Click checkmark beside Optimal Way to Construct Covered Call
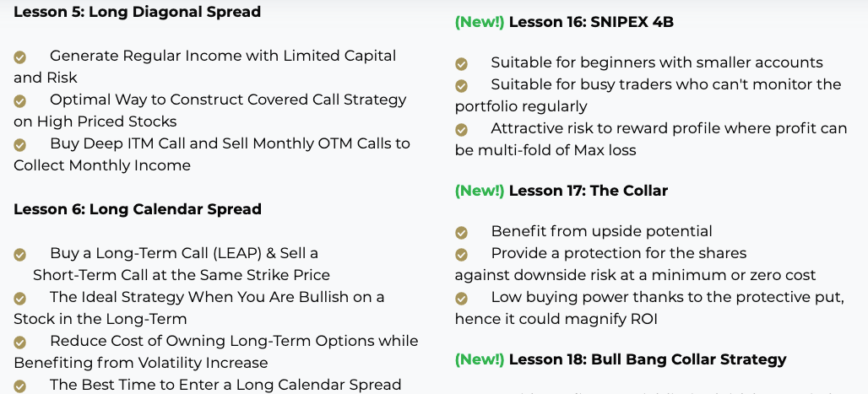 pyautogui.click(x=20, y=101)
